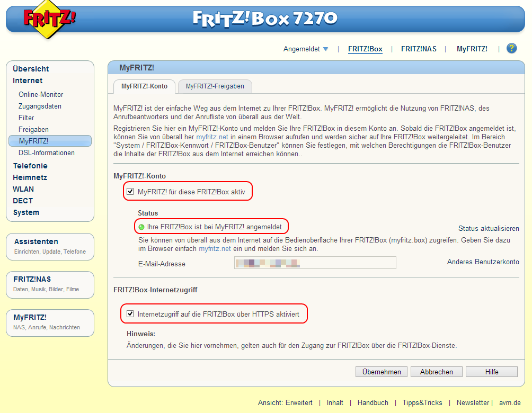This screenshot has width=532, height=413.
Task: Click the green status indicator dot
Action: coord(141,227)
